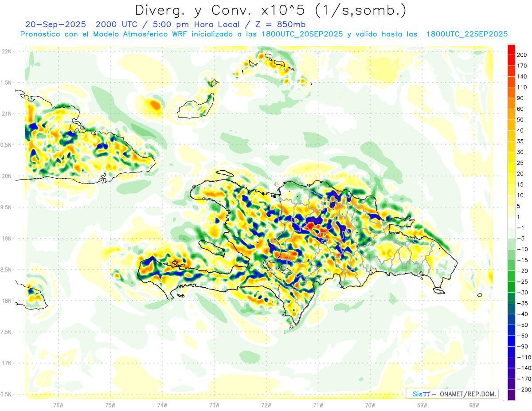The image size is (532, 411).
Task: Click the "20N" latitude label
Action: click(x=7, y=176)
